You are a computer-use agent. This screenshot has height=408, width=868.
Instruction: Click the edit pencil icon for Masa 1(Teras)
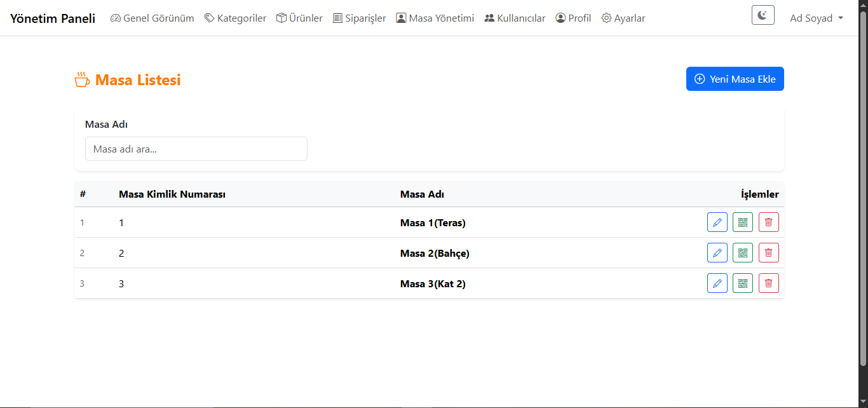[717, 222]
